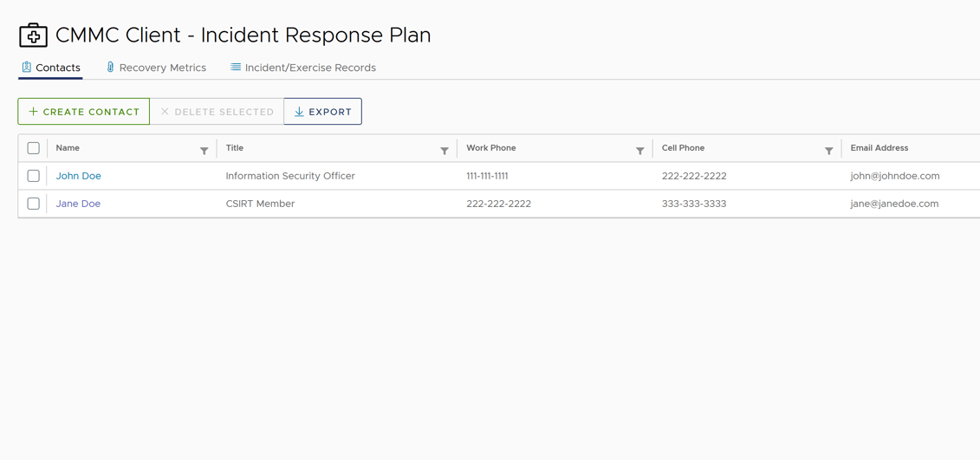
Task: Open the Name column filter
Action: 204,151
